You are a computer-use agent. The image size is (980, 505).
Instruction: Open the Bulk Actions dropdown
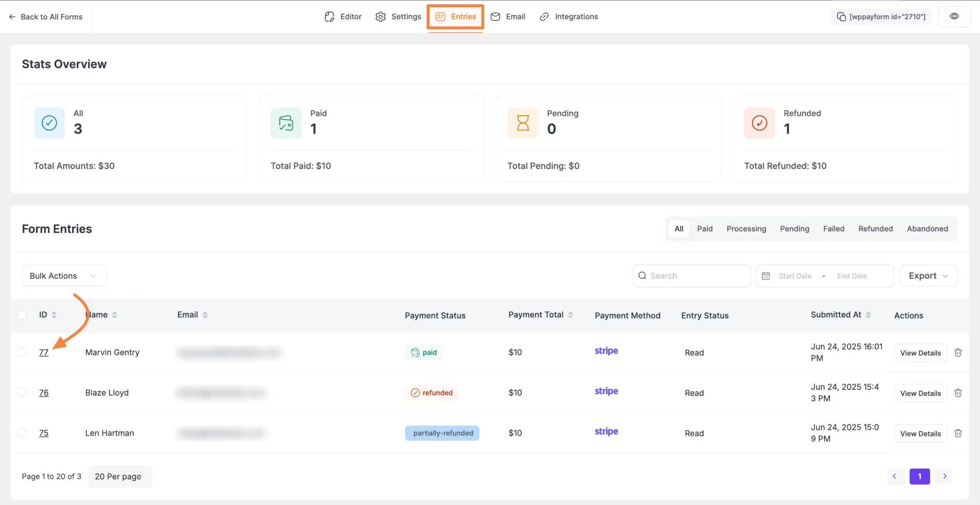pyautogui.click(x=64, y=276)
